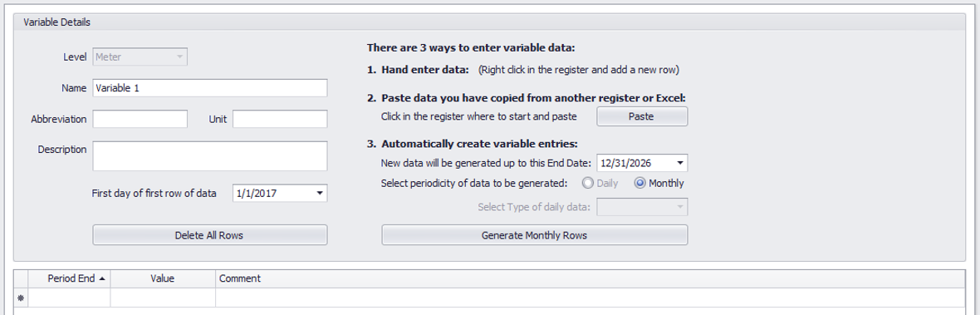Select the Daily periodicity radio button
Screen dimensions: 980x315
587,183
